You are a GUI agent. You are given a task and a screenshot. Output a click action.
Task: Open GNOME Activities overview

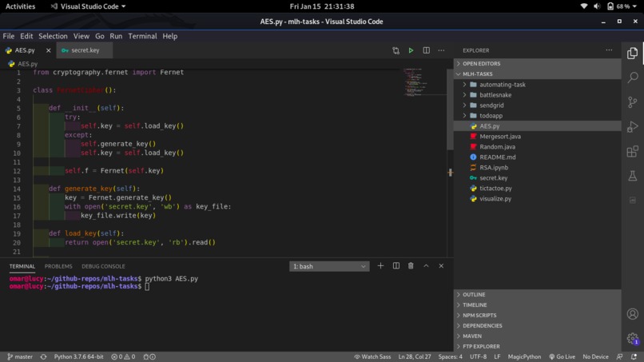coord(20,6)
